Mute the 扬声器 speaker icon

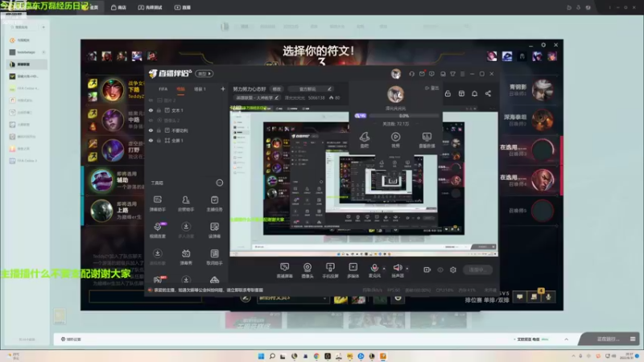397,268
